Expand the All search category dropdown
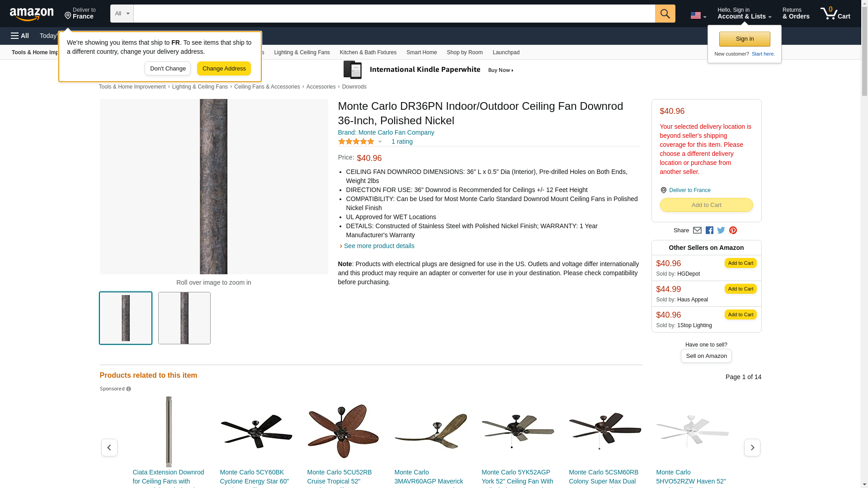868x488 pixels. click(x=122, y=14)
